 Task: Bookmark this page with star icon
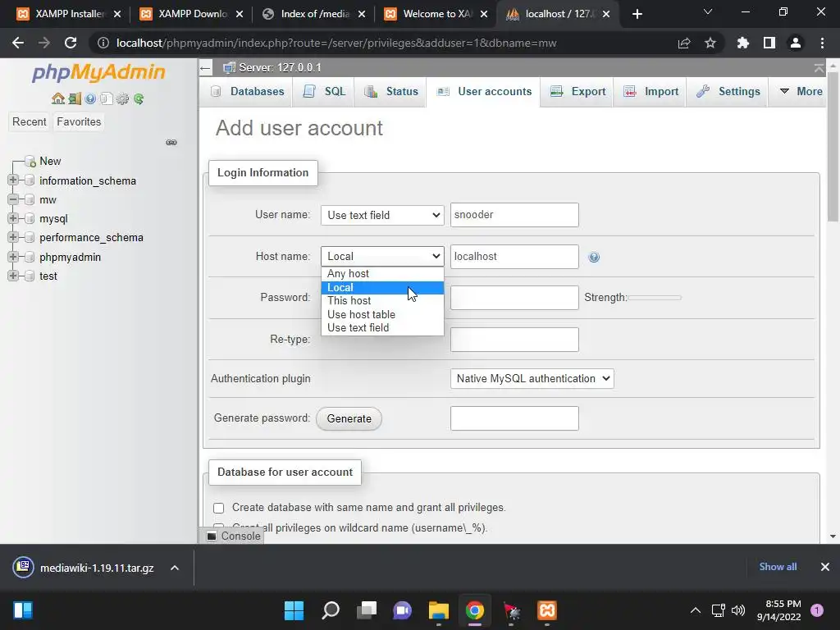tap(710, 43)
